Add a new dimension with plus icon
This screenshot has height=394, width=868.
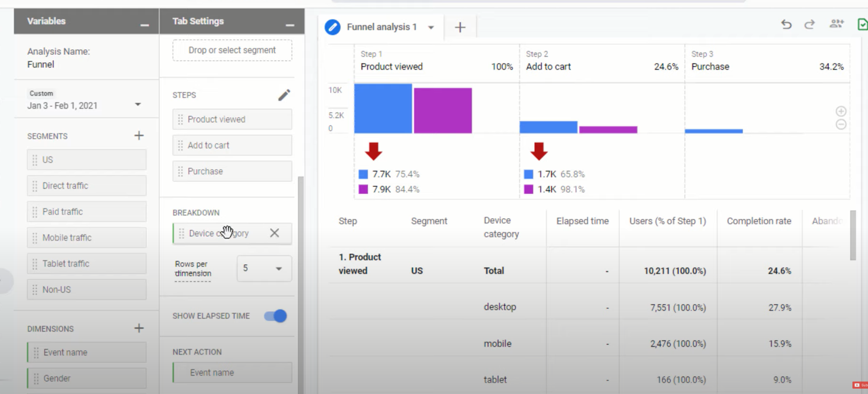coord(139,328)
